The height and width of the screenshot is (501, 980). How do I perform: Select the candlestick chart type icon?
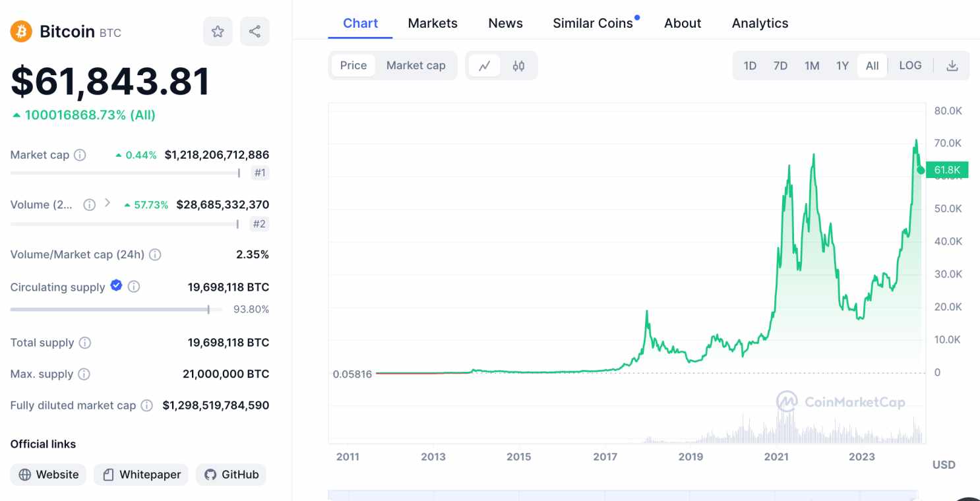[518, 65]
